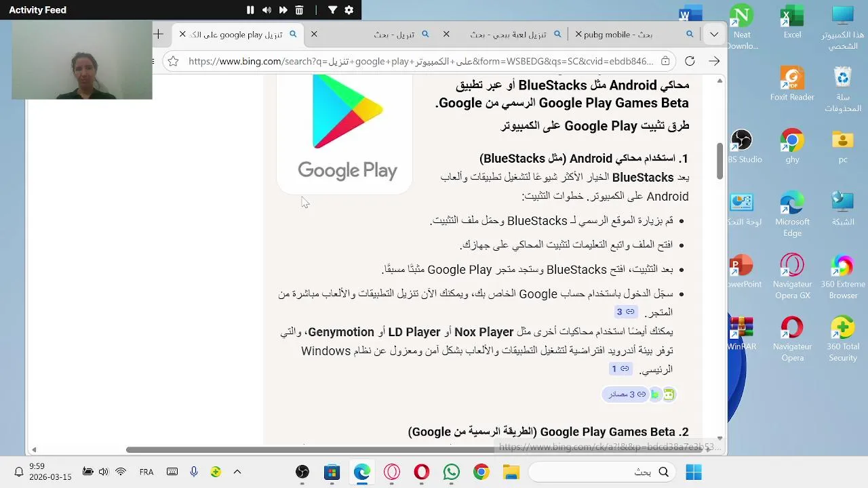This screenshot has width=868, height=488.
Task: Click the Activity Feed trash icon
Action: (299, 10)
